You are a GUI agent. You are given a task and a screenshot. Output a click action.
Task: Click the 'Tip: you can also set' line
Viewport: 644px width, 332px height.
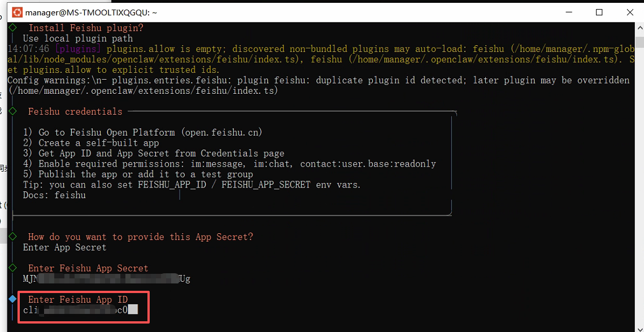tap(192, 185)
